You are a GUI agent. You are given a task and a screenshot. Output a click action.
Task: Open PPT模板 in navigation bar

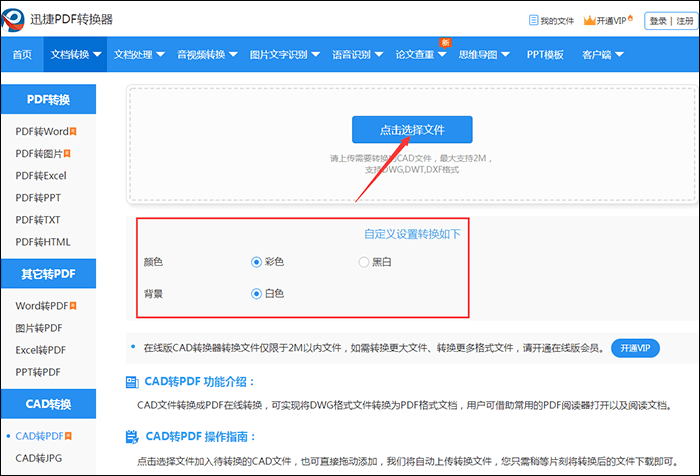click(545, 54)
